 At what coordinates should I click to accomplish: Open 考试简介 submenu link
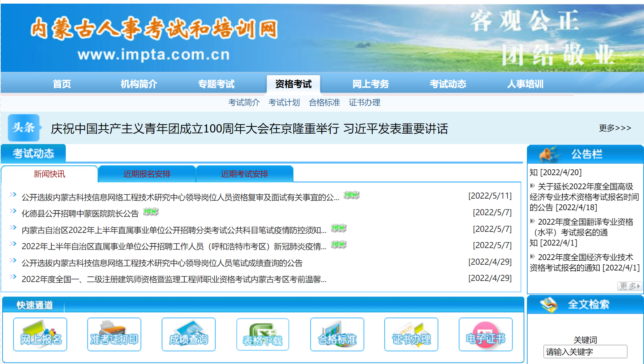pos(244,103)
